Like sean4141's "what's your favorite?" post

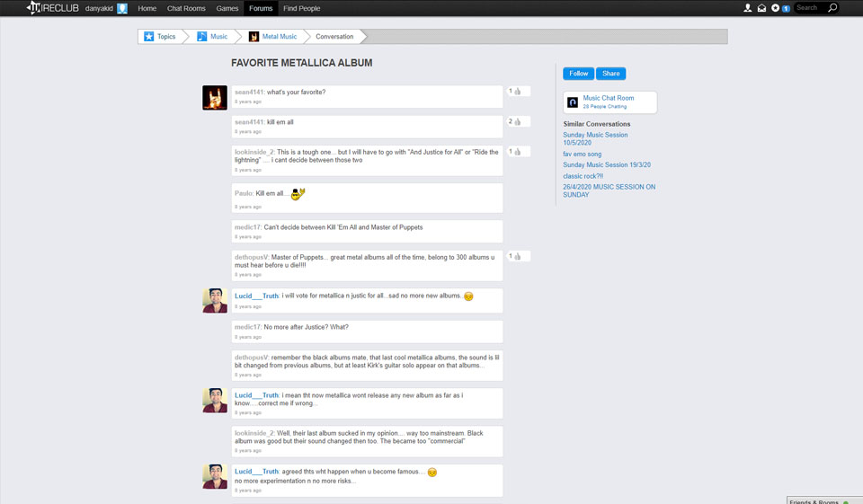(518, 92)
